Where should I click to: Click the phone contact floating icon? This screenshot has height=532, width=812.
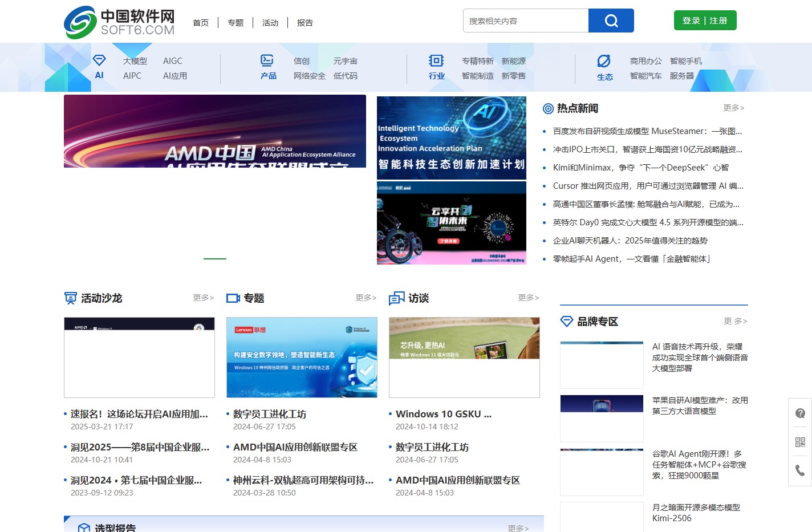pyautogui.click(x=800, y=470)
